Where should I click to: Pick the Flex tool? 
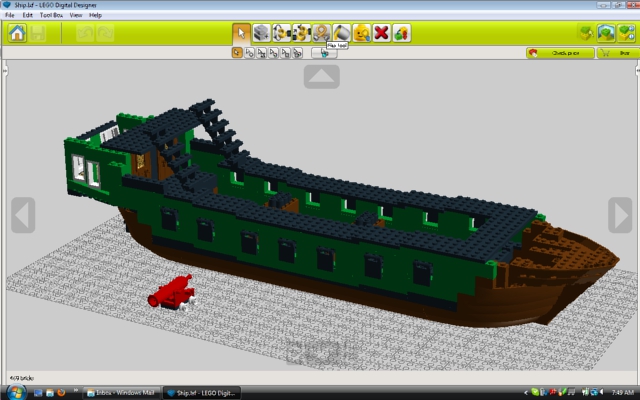322,33
